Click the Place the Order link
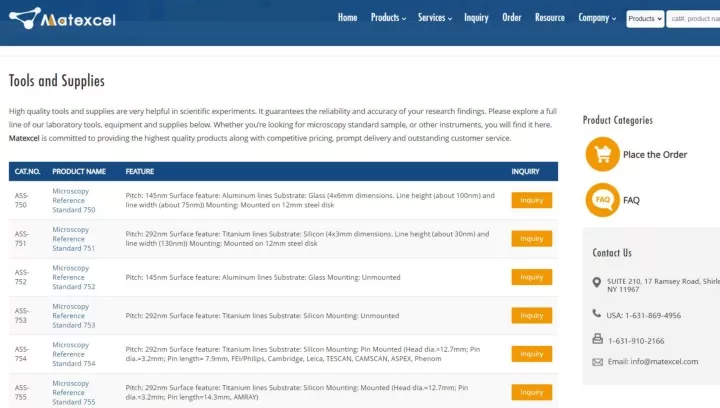Screen dimensions: 720x408 click(655, 155)
